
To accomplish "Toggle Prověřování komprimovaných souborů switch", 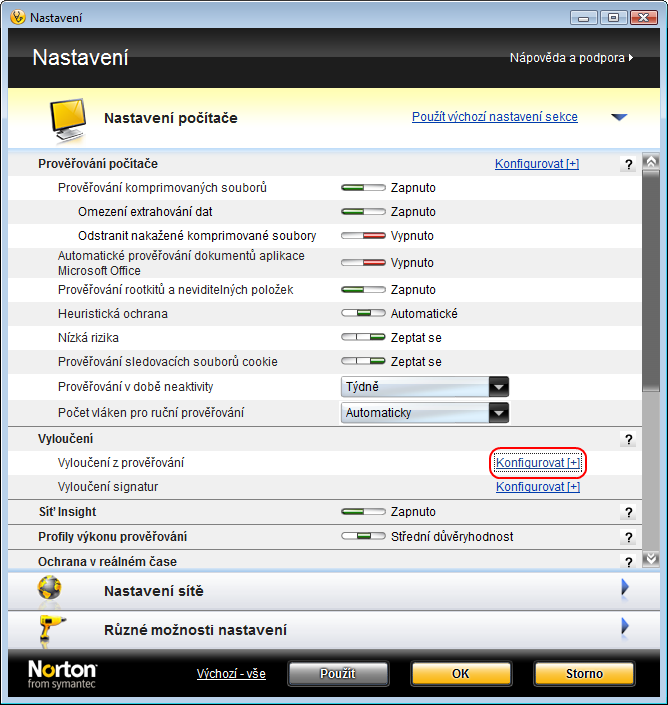I will tap(363, 187).
